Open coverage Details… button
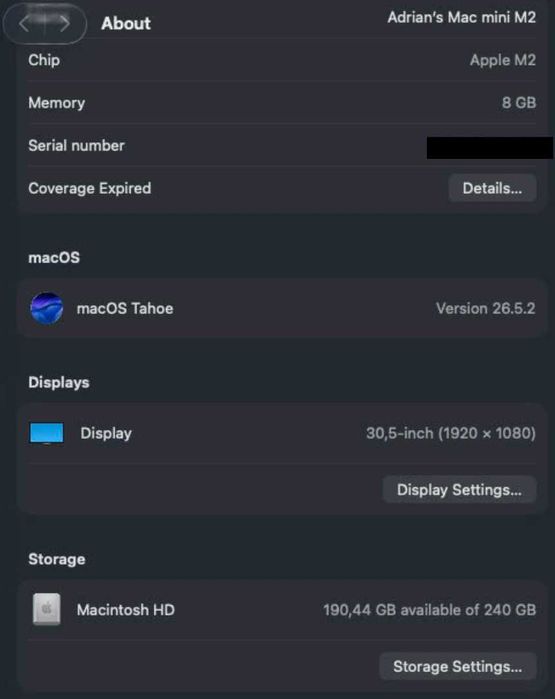The image size is (555, 699). click(x=492, y=188)
